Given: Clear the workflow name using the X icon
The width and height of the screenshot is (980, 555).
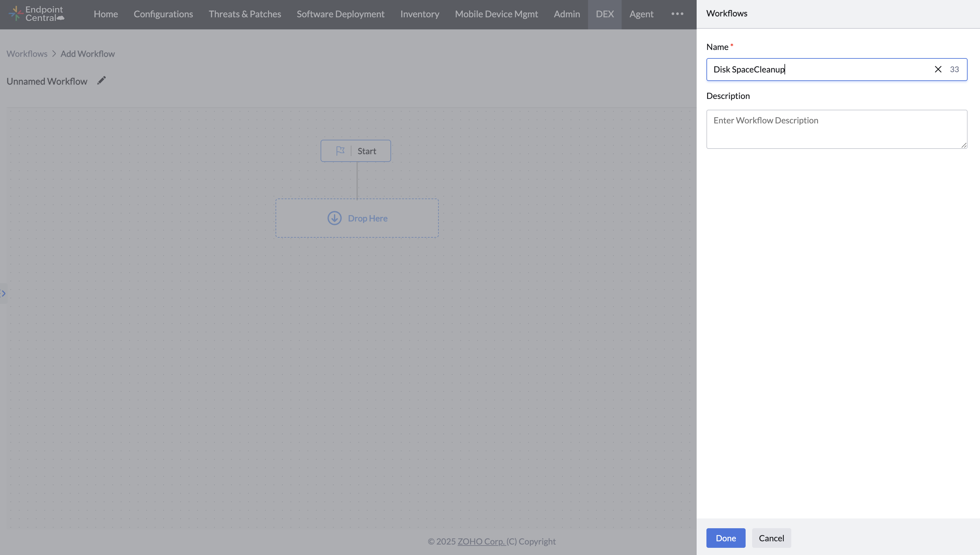Looking at the screenshot, I should (x=938, y=69).
